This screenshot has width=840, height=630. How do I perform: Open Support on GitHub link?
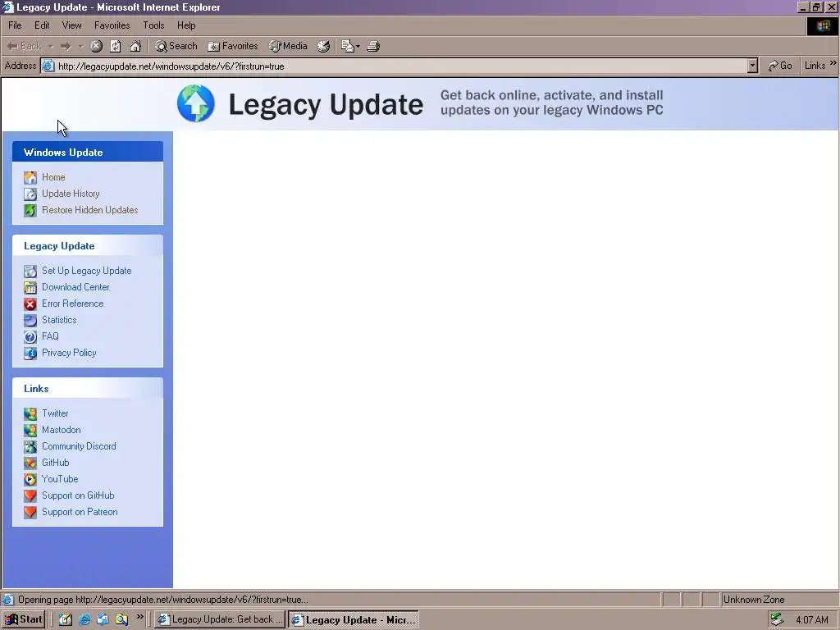pos(78,495)
